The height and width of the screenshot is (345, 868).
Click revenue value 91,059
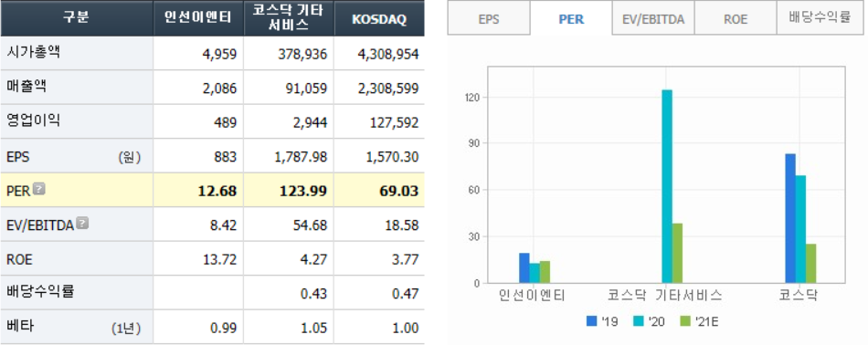(x=306, y=89)
